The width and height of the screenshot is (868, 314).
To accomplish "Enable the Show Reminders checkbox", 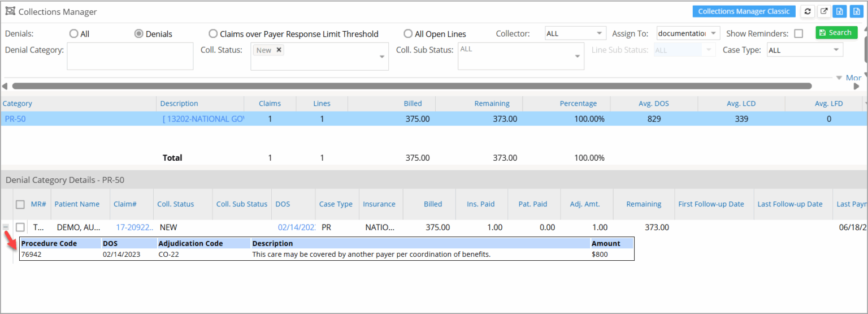I will pos(798,33).
